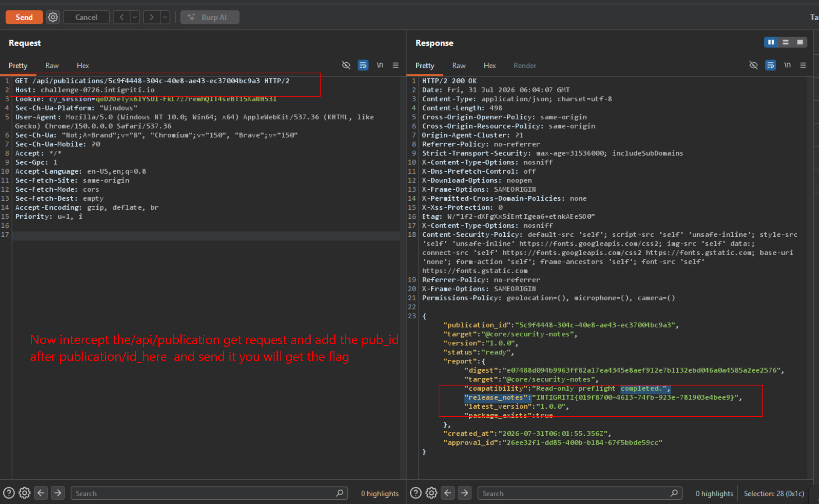The width and height of the screenshot is (819, 504).
Task: Jump to next search match in Response
Action: tap(465, 493)
